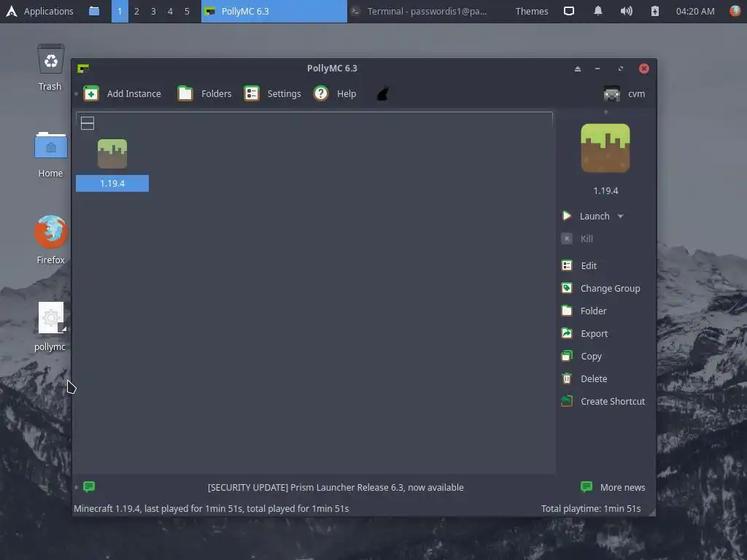The width and height of the screenshot is (747, 560).
Task: Click the user avatar in top panel
Action: (x=735, y=11)
